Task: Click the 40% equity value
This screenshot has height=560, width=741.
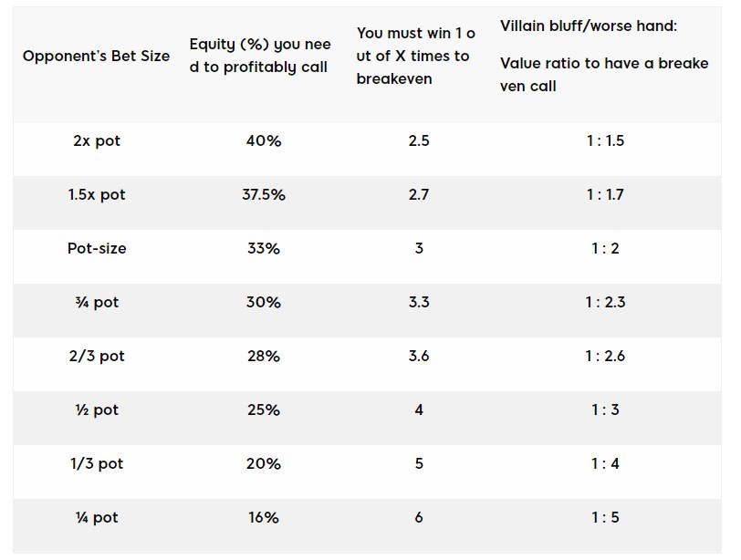Action: point(263,141)
